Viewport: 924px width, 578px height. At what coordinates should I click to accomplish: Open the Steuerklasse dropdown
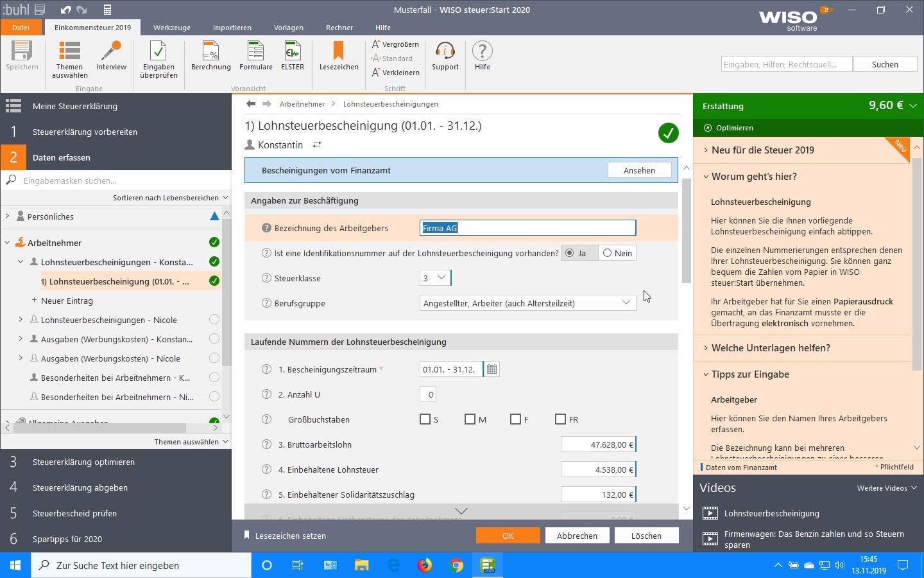tap(435, 278)
